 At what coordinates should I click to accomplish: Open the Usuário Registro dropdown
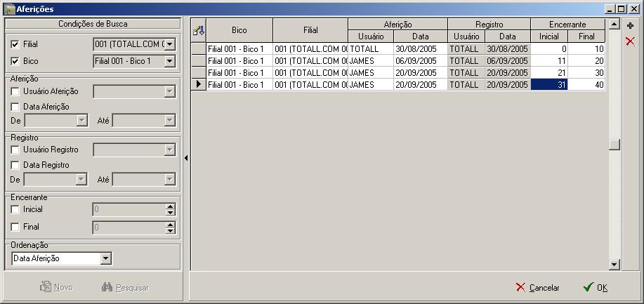tap(170, 150)
